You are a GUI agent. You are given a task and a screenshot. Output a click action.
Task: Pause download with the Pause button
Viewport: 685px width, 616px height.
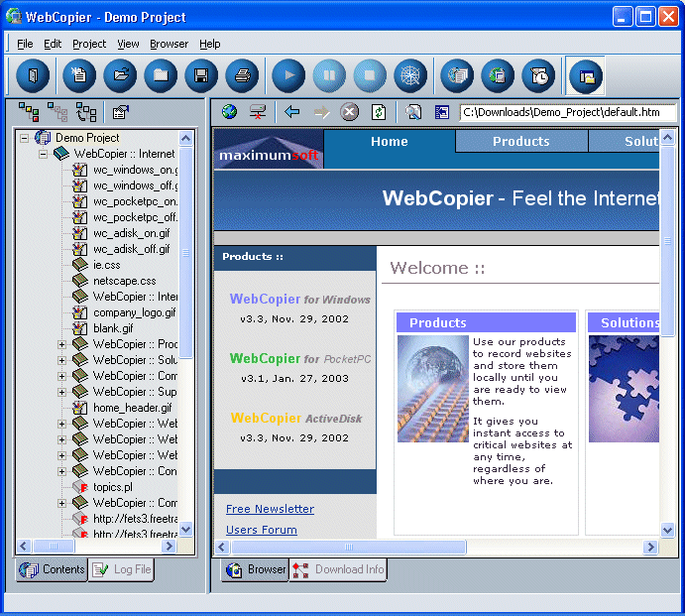click(329, 76)
